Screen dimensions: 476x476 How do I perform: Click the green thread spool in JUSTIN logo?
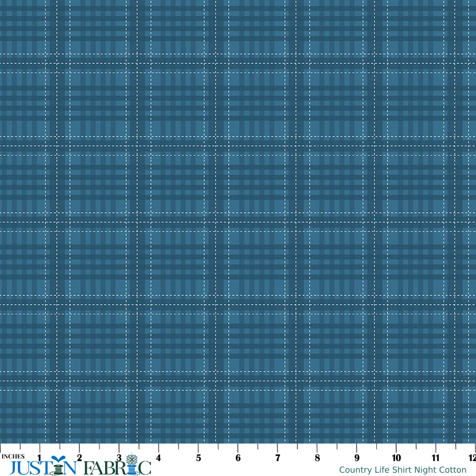tap(57, 469)
